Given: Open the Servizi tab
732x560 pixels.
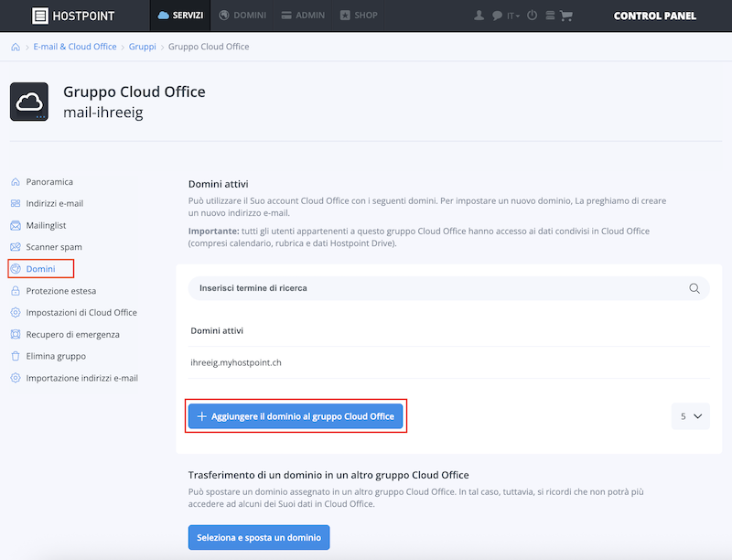Looking at the screenshot, I should click(180, 16).
